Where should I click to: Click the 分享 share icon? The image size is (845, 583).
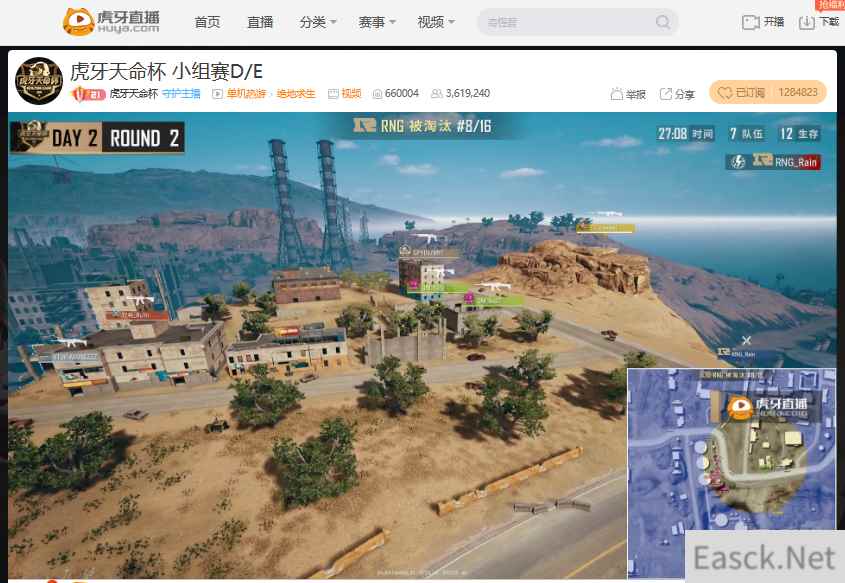click(x=666, y=94)
